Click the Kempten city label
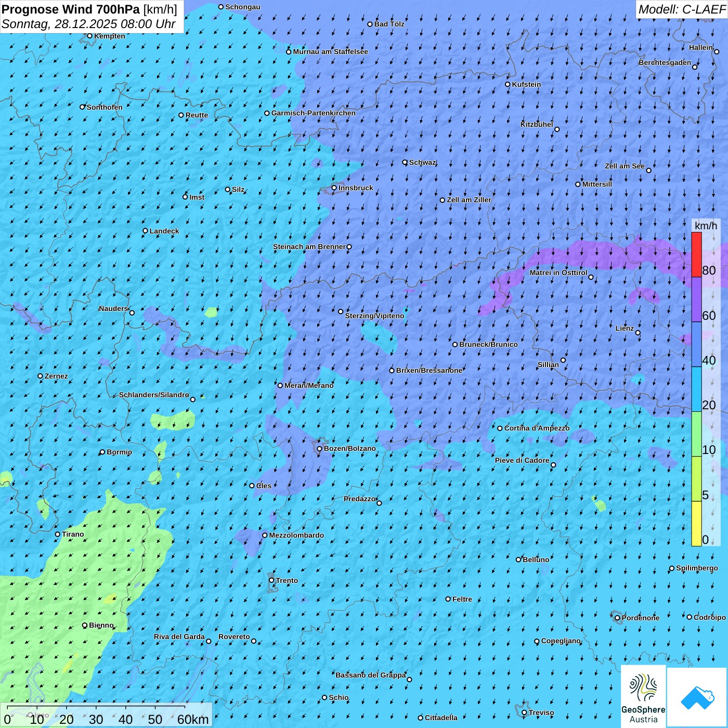 (109, 36)
